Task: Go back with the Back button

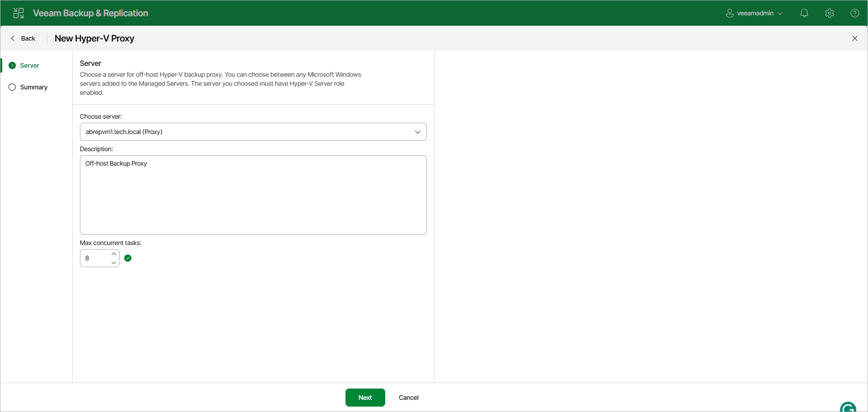Action: pos(23,38)
